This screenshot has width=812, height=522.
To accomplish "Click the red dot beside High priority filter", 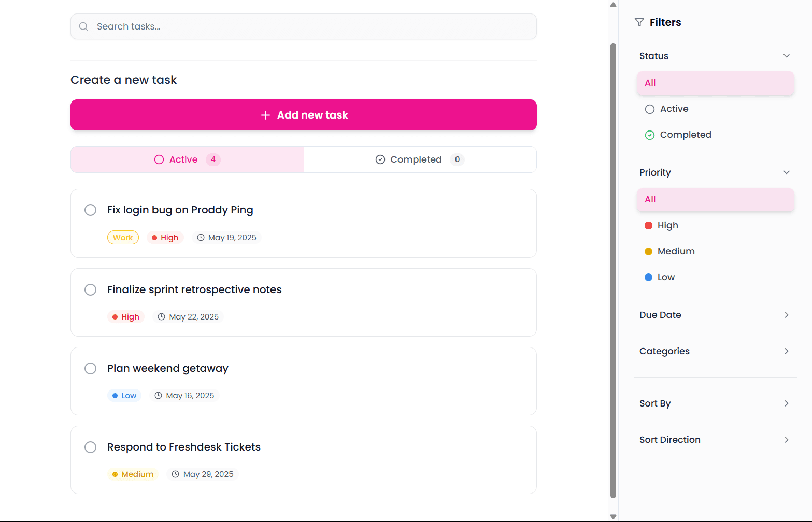I will click(649, 225).
